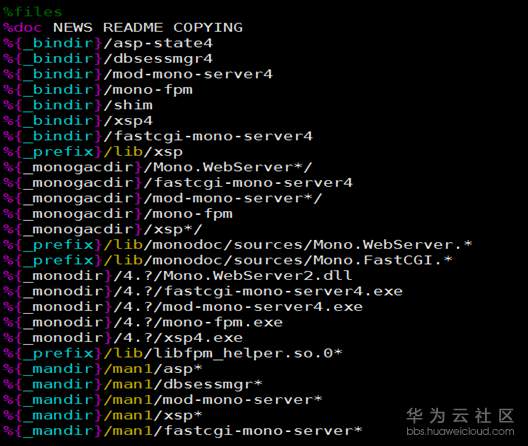Click the /man1/asp* line
Viewport: 528px width, 446px height.
coord(103,369)
